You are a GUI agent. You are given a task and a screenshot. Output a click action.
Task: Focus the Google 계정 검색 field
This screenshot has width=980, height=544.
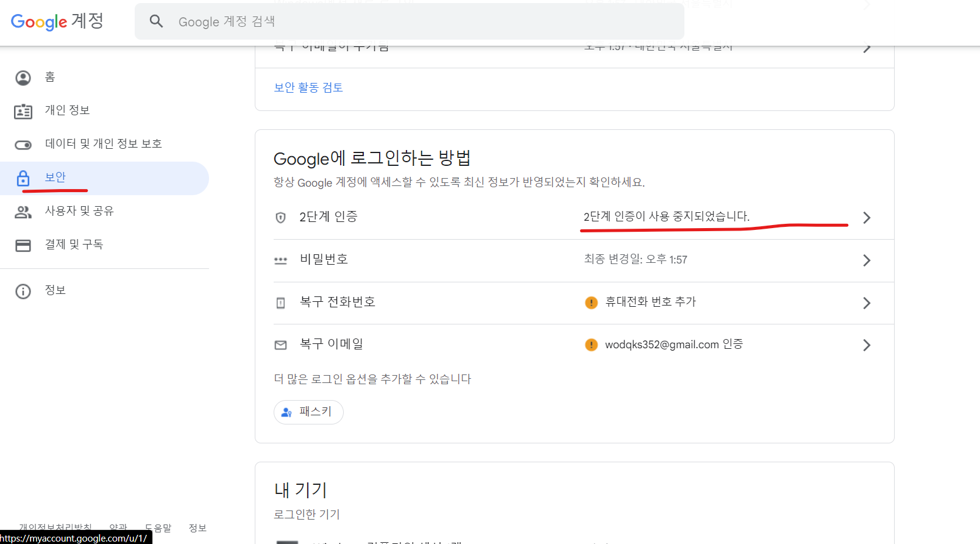pos(410,21)
